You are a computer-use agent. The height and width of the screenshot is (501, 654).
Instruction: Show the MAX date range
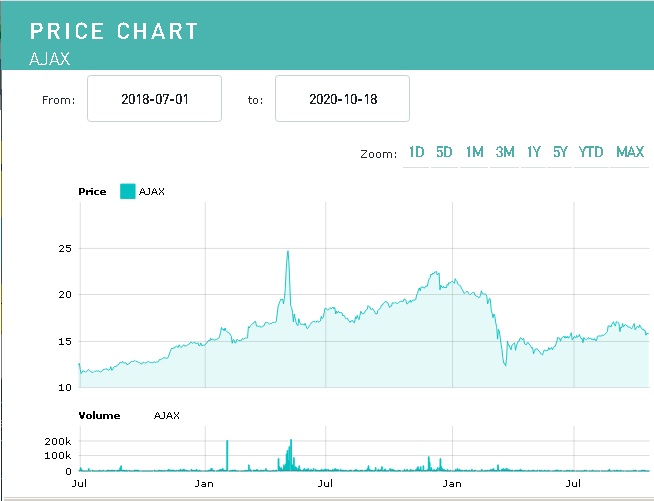click(x=630, y=152)
